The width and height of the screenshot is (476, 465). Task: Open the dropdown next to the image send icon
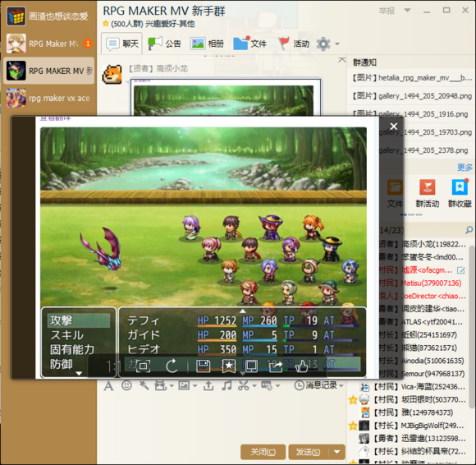click(195, 386)
